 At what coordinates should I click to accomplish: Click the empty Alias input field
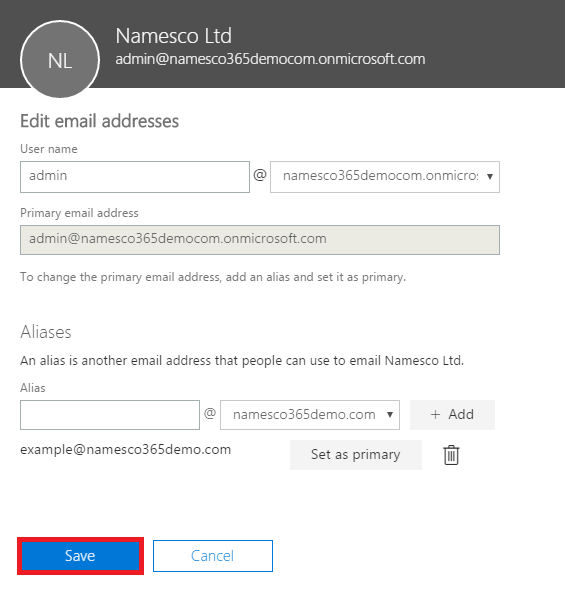[110, 415]
